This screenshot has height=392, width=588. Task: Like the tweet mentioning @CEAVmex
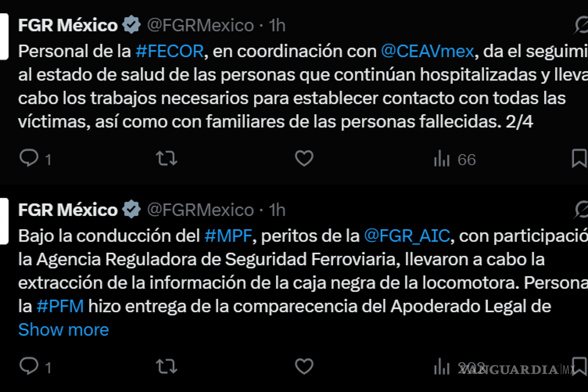304,158
